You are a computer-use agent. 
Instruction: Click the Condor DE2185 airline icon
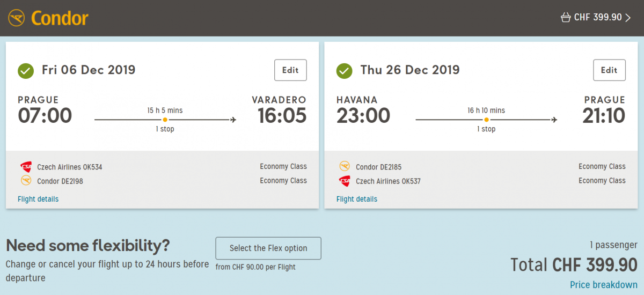pyautogui.click(x=345, y=167)
